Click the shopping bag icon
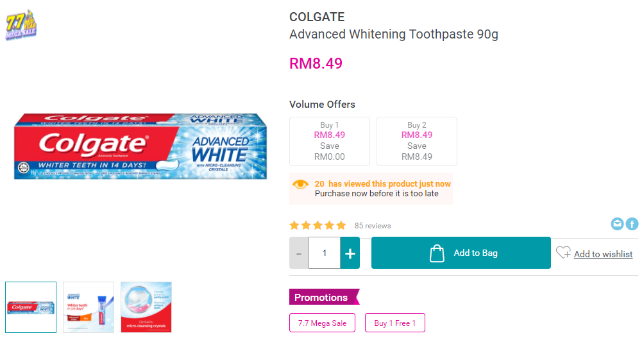Viewport: 644px width, 340px height. 437,253
